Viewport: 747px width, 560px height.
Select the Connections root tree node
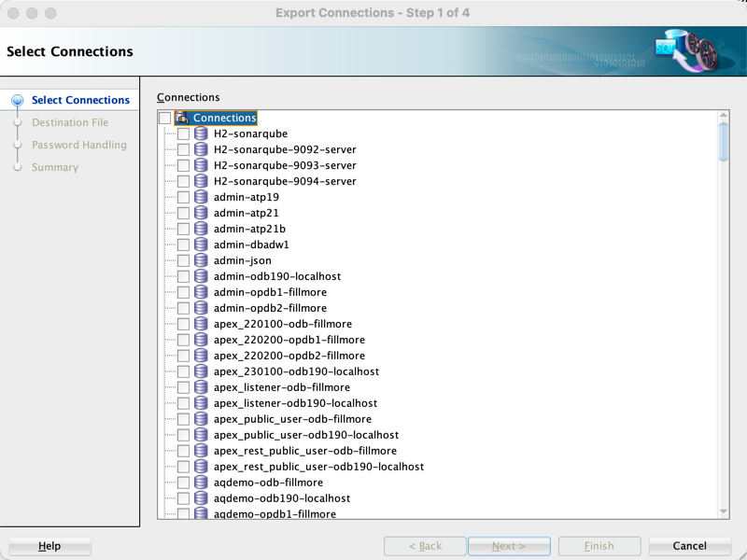(x=224, y=118)
